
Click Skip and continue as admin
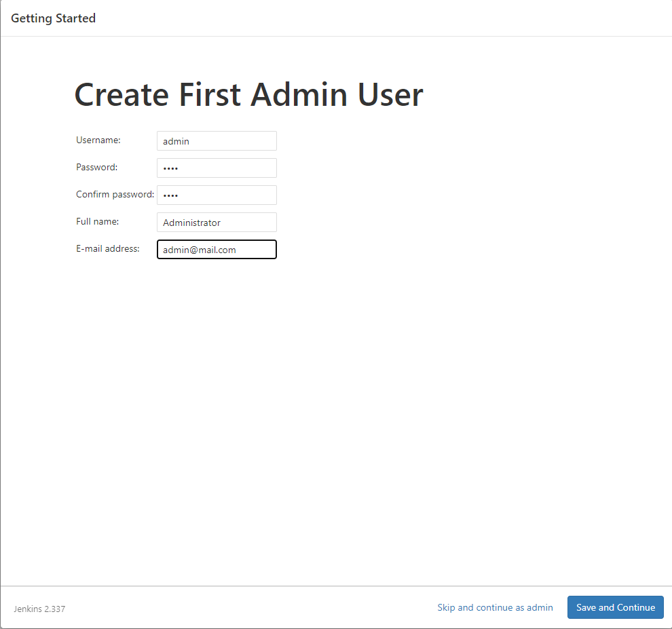(495, 607)
